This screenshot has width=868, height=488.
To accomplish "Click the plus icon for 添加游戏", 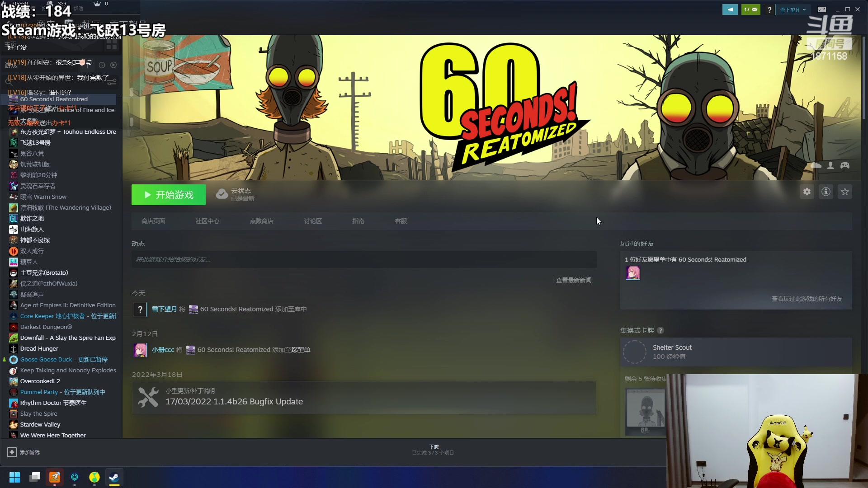I will tap(12, 452).
